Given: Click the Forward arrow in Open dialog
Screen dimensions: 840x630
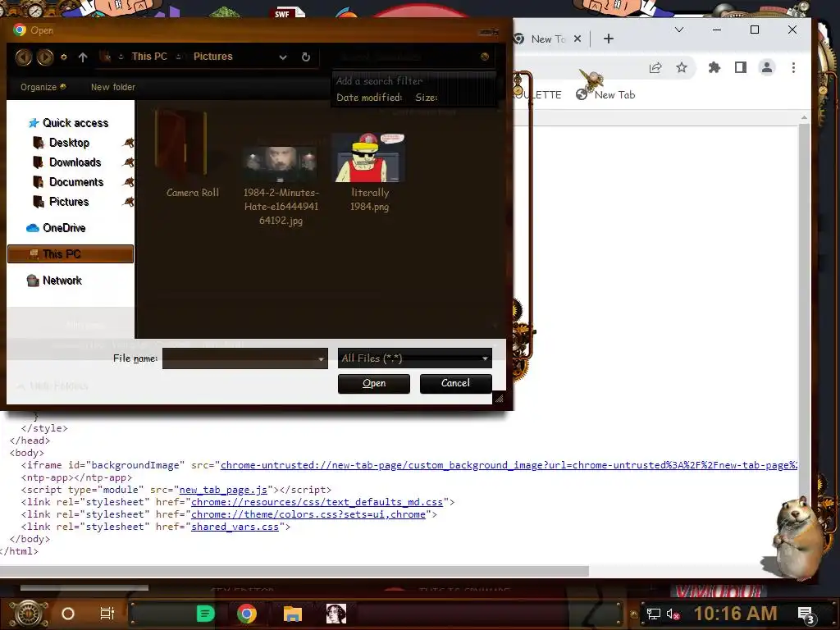Looking at the screenshot, I should [x=45, y=57].
